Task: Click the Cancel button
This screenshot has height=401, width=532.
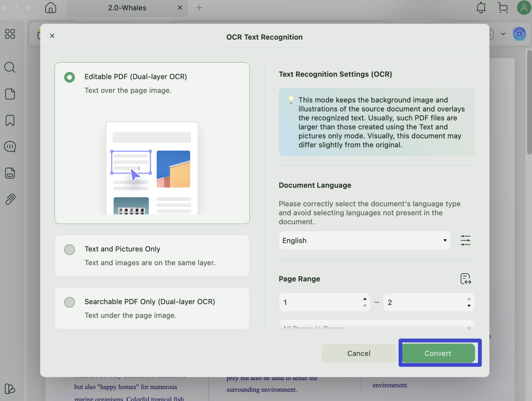Action: pyautogui.click(x=359, y=353)
